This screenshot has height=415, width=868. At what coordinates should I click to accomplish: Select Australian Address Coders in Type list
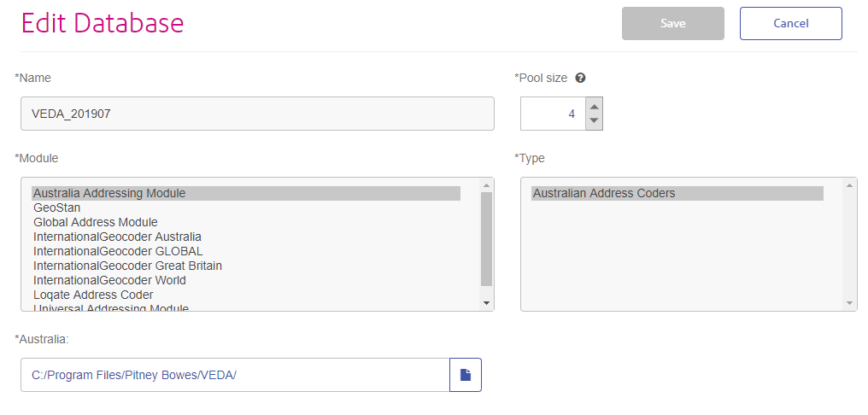pos(677,193)
